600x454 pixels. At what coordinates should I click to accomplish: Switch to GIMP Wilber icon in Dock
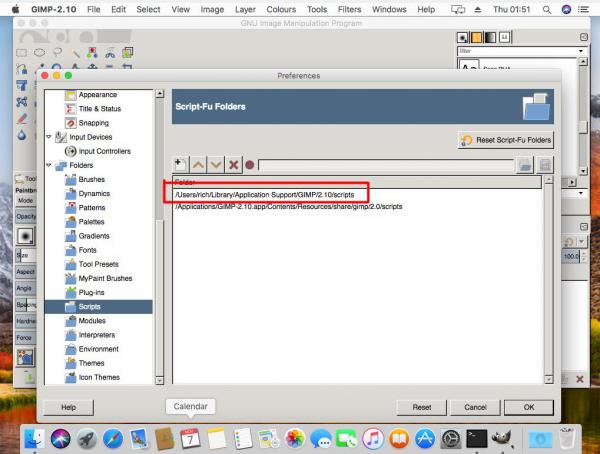tap(502, 438)
